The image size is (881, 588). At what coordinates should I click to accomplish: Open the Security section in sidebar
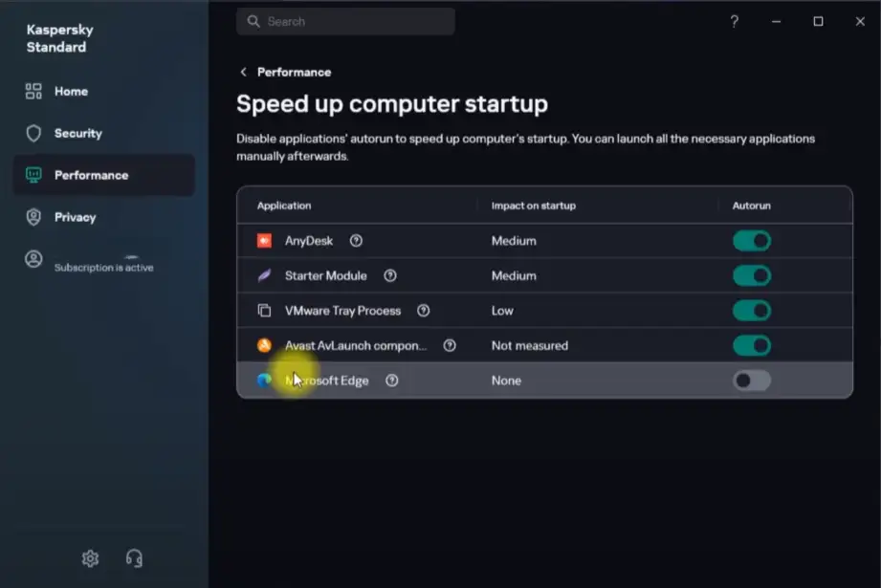[x=77, y=134]
